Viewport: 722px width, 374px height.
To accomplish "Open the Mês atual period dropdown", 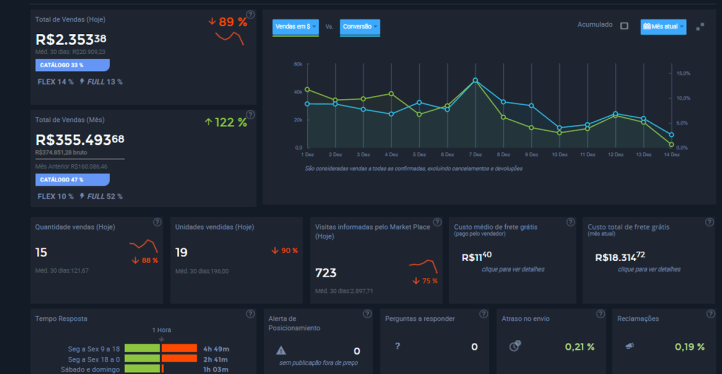I will point(663,27).
